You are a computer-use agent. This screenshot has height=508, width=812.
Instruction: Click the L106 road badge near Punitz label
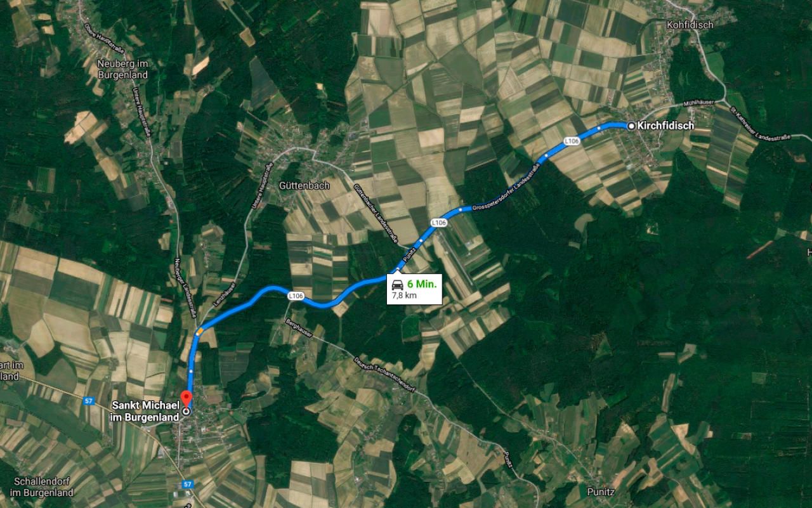click(439, 223)
